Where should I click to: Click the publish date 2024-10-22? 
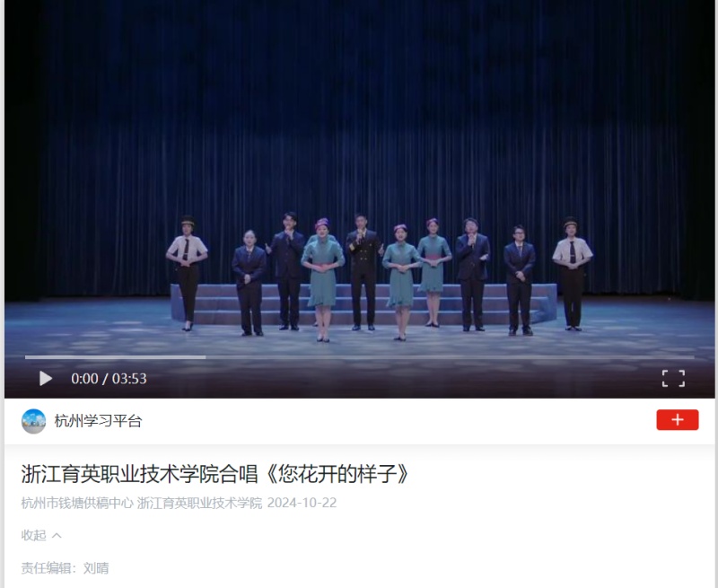[302, 503]
